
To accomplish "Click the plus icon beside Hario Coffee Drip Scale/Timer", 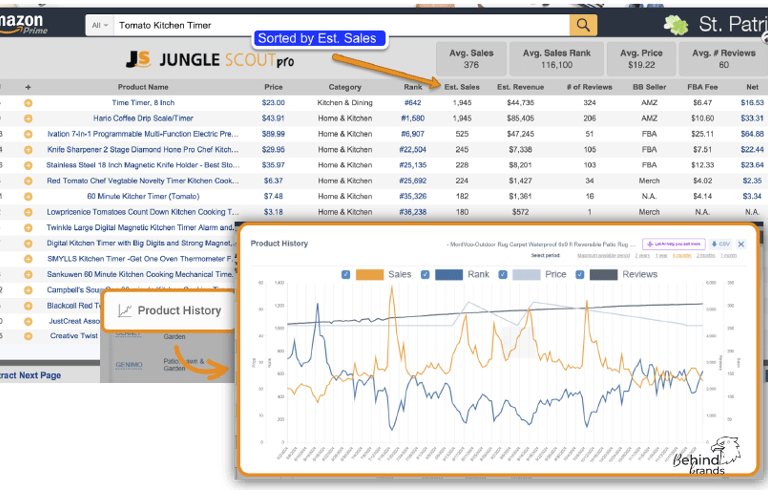I will pyautogui.click(x=28, y=119).
